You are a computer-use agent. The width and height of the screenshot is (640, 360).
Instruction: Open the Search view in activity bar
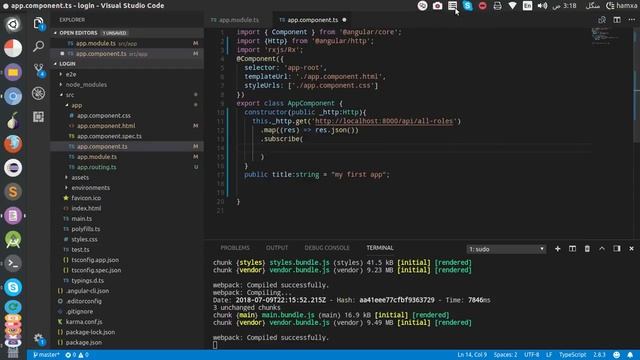click(x=38, y=46)
